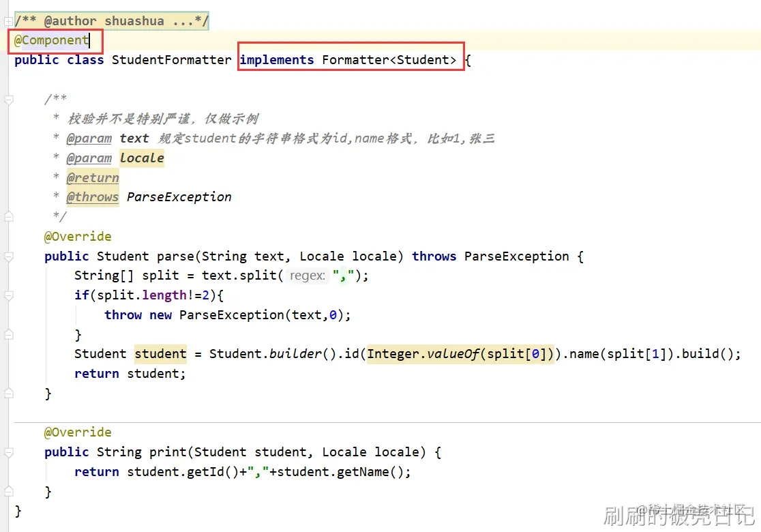Click 'return student;' statement
The width and height of the screenshot is (761, 532).
pos(130,374)
